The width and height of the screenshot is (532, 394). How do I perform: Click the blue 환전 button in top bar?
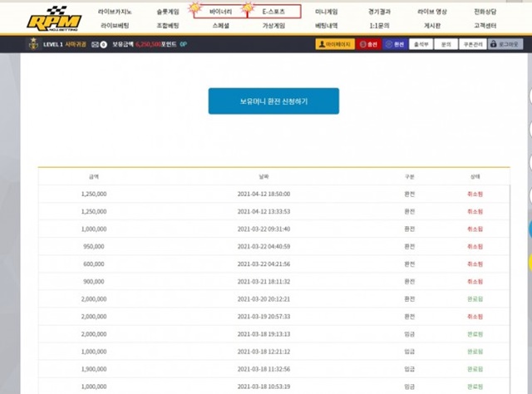point(395,44)
